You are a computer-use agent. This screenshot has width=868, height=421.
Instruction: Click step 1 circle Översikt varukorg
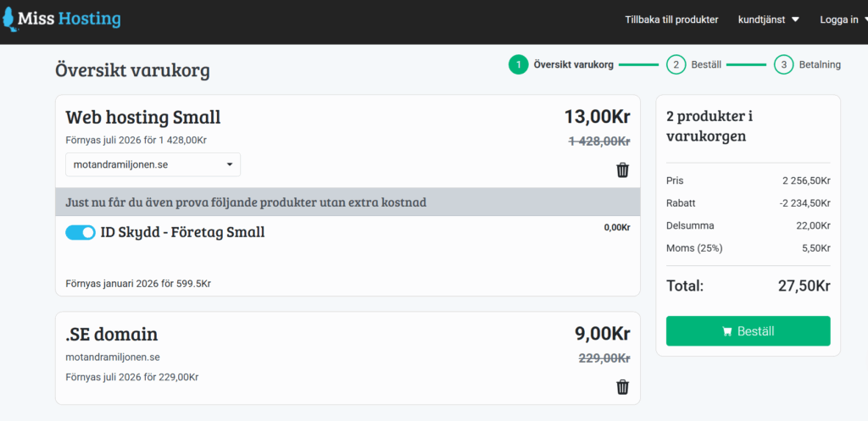click(x=518, y=64)
